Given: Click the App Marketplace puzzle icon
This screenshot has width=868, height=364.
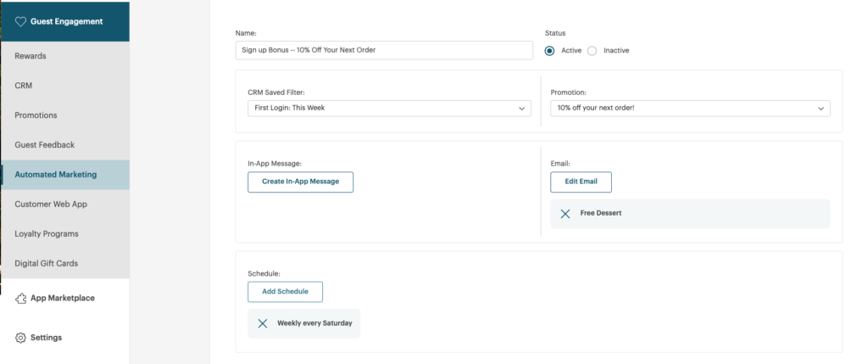Looking at the screenshot, I should pyautogui.click(x=20, y=299).
